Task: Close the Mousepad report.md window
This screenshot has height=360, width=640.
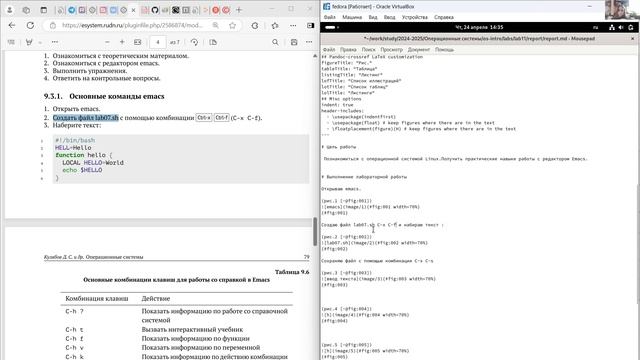Action: (633, 38)
